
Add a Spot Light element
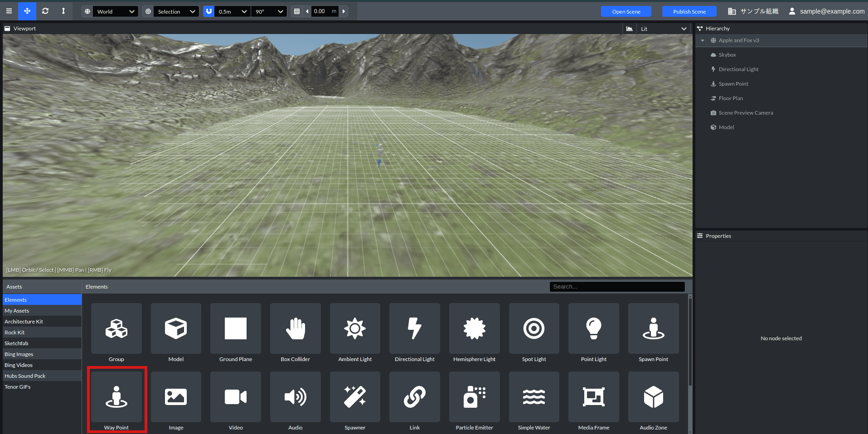534,329
